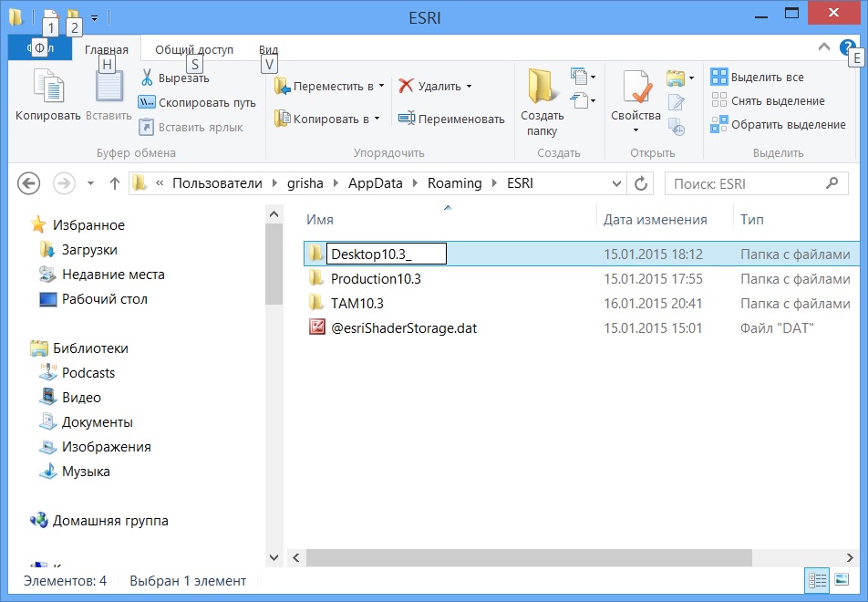Screen dimensions: 868x602
Task: Switch to the Вид tab
Action: (x=268, y=49)
